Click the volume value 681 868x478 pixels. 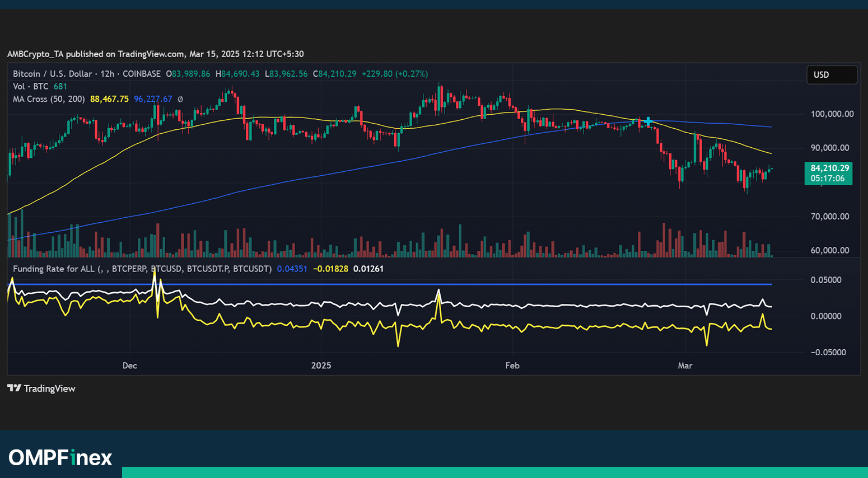tap(60, 87)
